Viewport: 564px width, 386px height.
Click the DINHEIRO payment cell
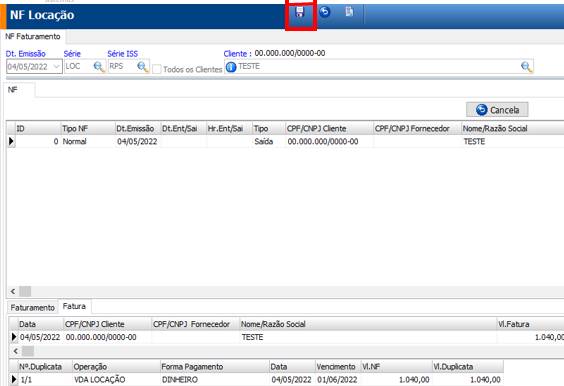[215, 380]
